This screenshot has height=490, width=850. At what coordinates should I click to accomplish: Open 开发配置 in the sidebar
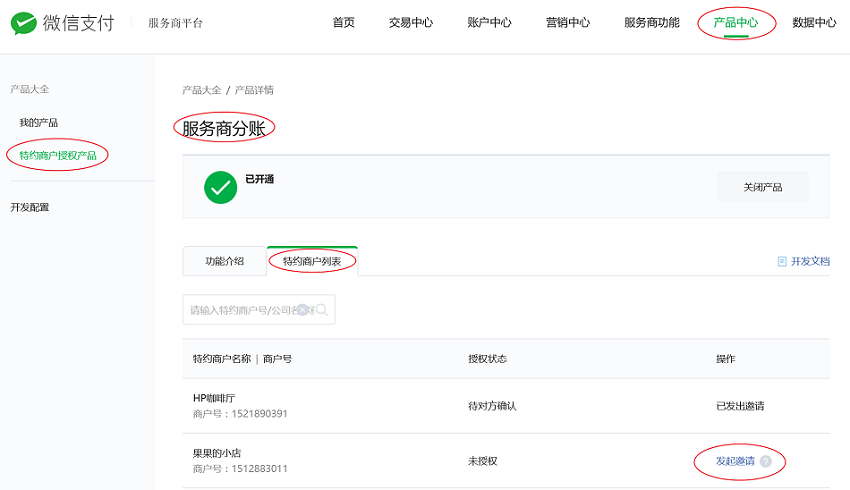point(30,207)
